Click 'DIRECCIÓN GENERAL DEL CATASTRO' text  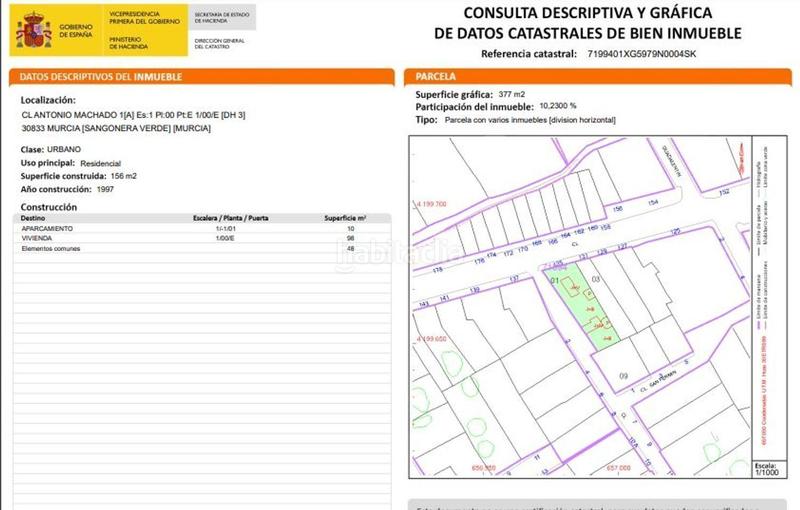(219, 43)
